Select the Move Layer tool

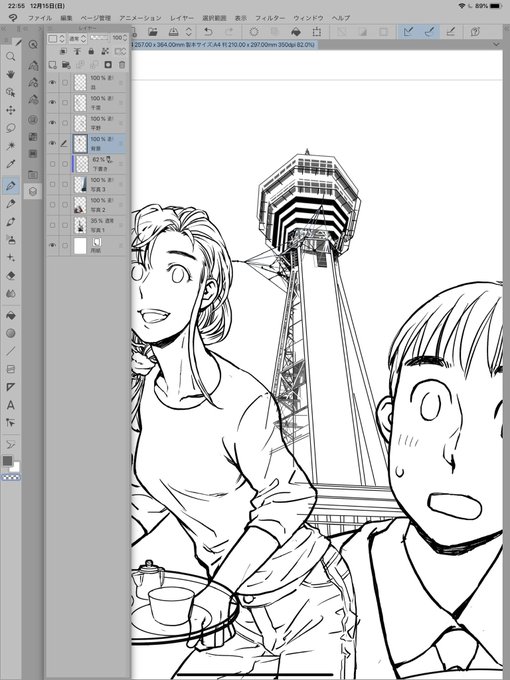11,110
